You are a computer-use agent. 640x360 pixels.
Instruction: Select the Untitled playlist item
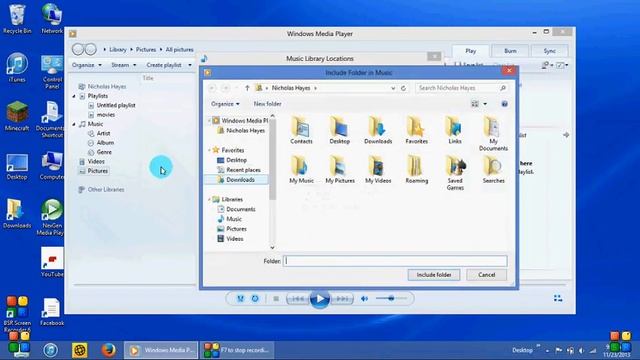(111, 105)
